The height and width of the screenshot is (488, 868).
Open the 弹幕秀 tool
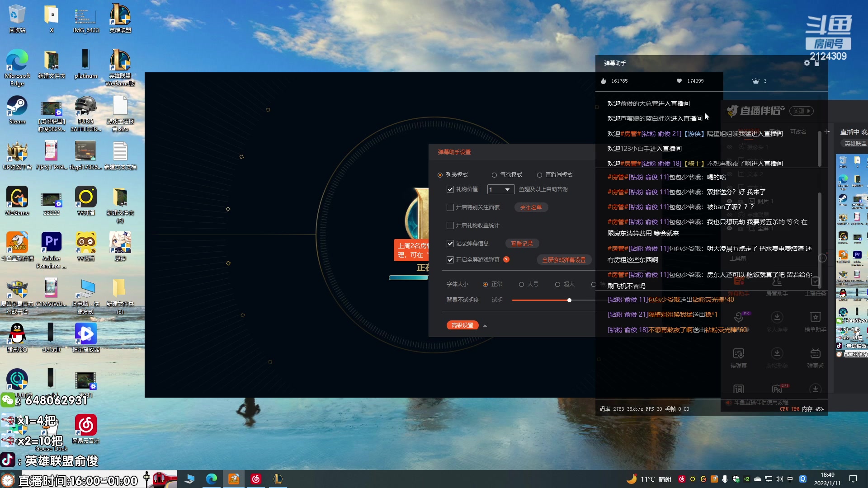(x=815, y=358)
